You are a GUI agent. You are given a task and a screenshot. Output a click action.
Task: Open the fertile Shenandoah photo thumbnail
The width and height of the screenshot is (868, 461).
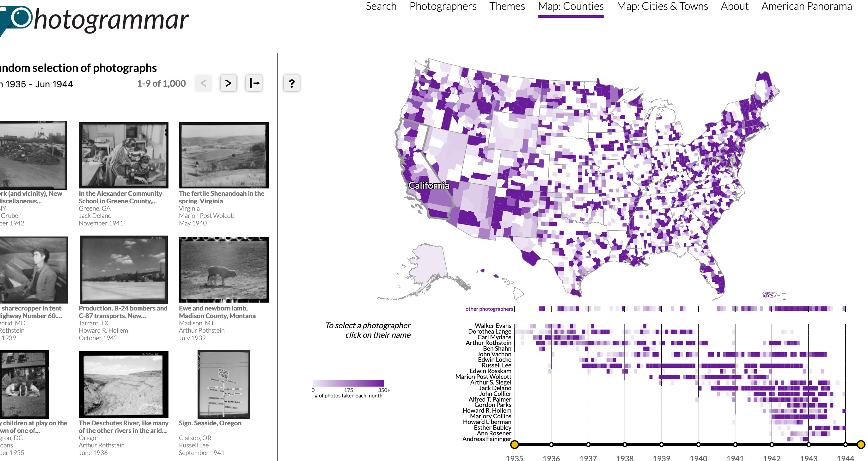pyautogui.click(x=223, y=155)
